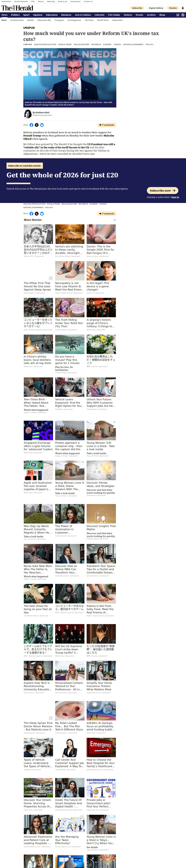The image size is (186, 868).
Task: Share on X above More Stories
Action: coord(37,214)
